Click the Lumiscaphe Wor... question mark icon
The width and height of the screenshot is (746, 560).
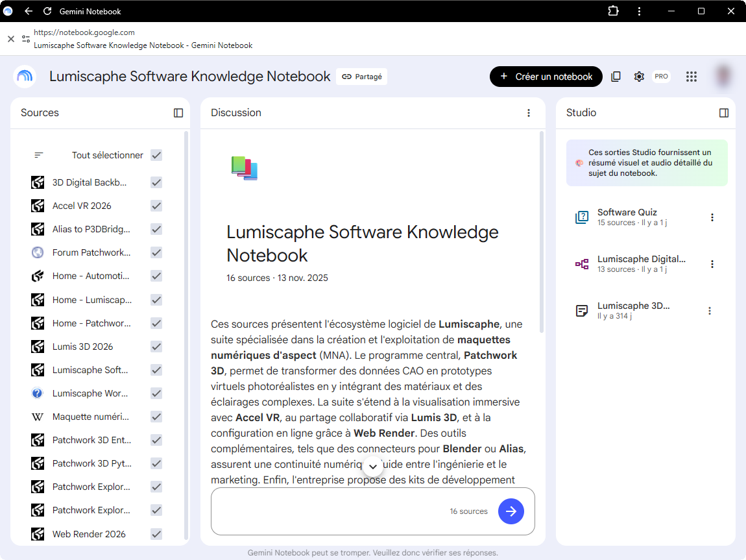click(38, 393)
